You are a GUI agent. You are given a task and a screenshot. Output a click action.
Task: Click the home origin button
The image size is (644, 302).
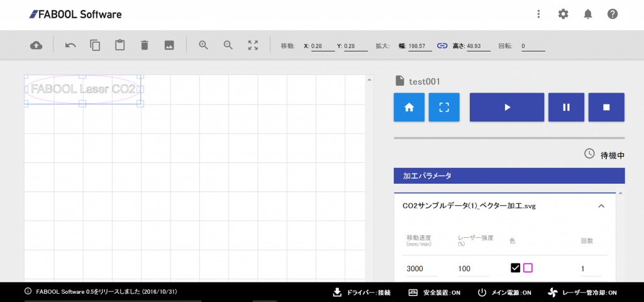pyautogui.click(x=409, y=107)
